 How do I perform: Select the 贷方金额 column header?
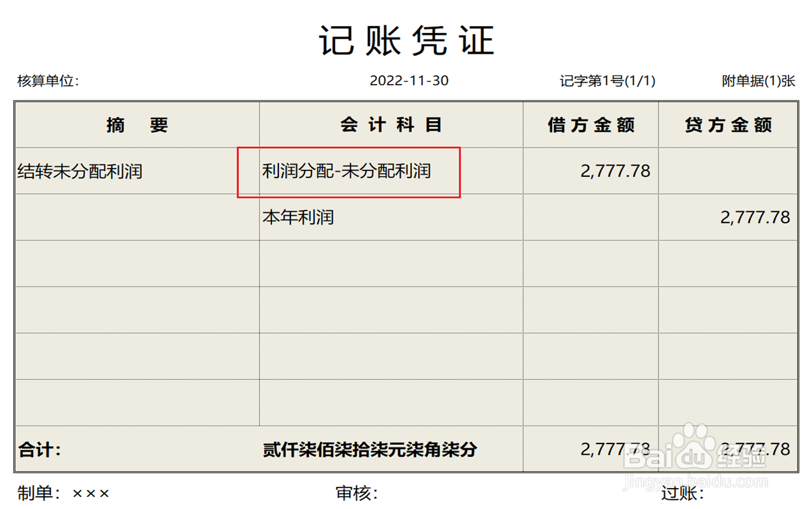pos(729,125)
